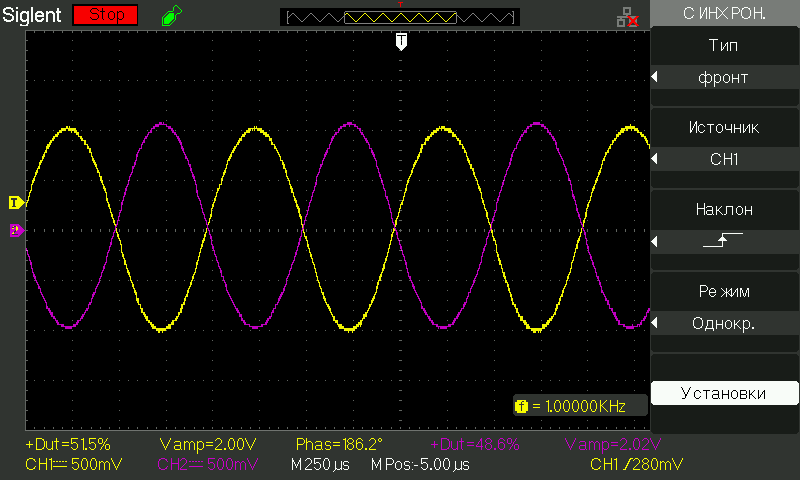
Task: Click the yellow +Dut=51.5% measurement
Action: click(68, 444)
